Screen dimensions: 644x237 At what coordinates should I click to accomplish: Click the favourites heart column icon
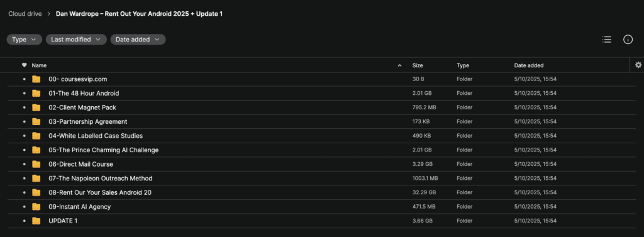click(x=25, y=65)
